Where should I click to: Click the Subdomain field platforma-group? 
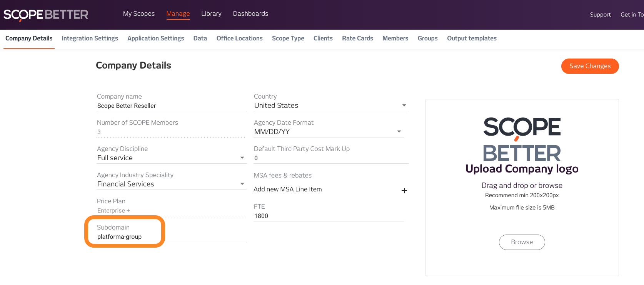pyautogui.click(x=172, y=237)
